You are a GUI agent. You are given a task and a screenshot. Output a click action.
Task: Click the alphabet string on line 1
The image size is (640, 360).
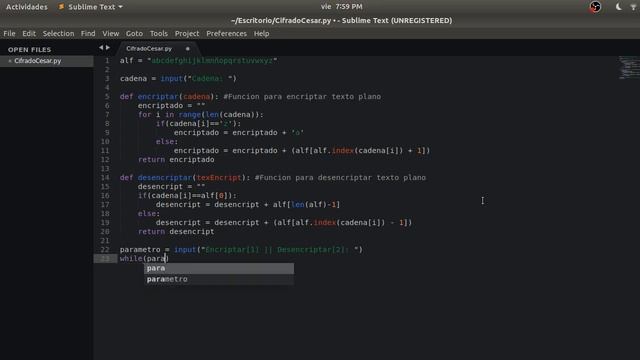pyautogui.click(x=212, y=60)
